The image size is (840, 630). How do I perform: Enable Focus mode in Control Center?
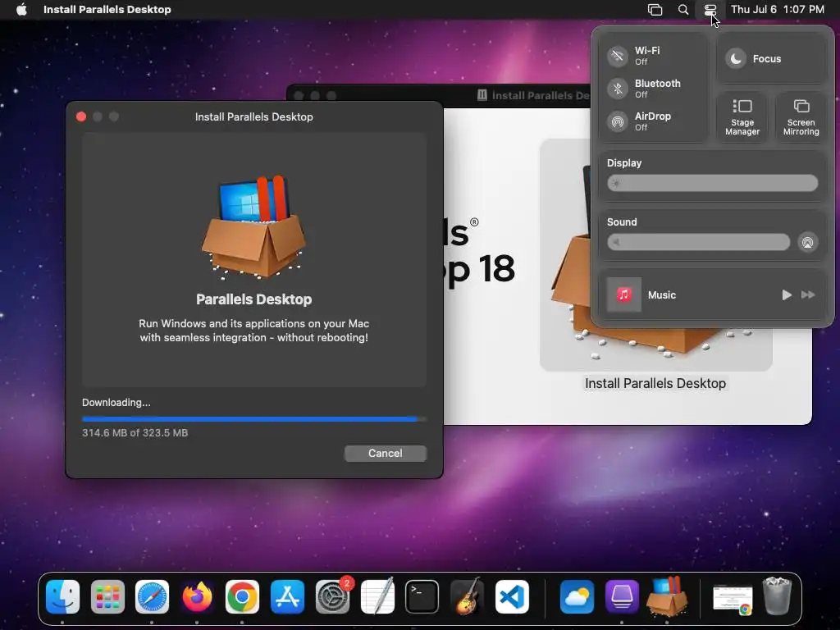tap(736, 58)
